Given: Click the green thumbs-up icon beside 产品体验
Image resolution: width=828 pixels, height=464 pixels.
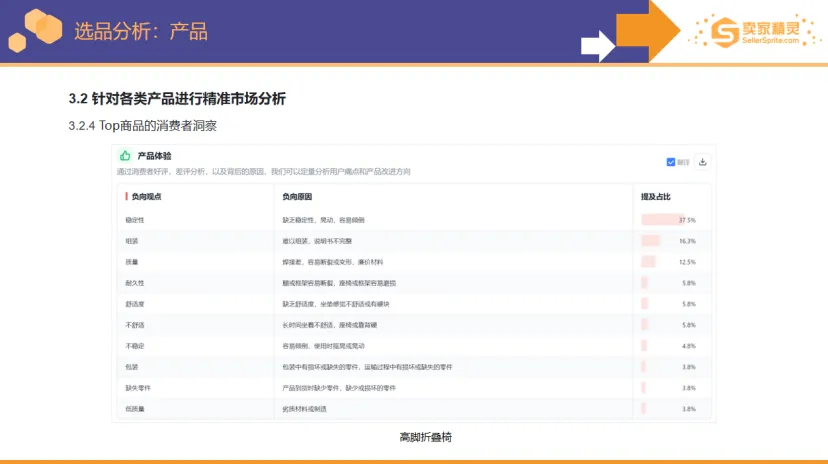Looking at the screenshot, I should point(125,155).
